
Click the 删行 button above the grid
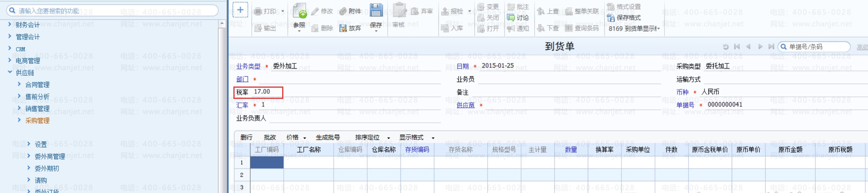pos(246,138)
